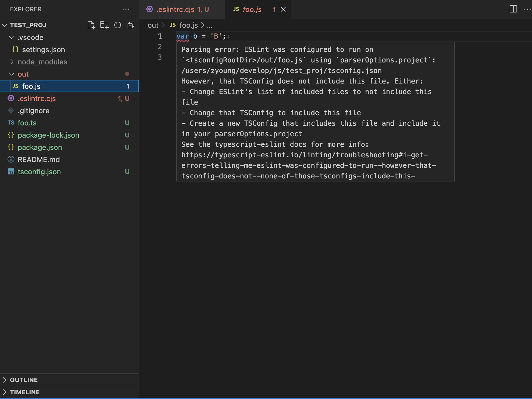The width and height of the screenshot is (532, 399).
Task: Click line number 2 in the gutter
Action: click(x=160, y=47)
